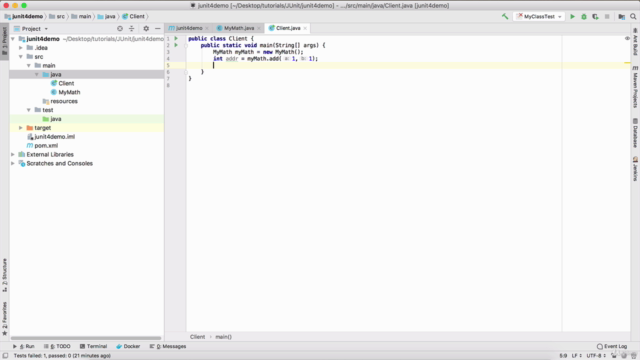Start debugging with the green bug icon

pyautogui.click(x=584, y=16)
